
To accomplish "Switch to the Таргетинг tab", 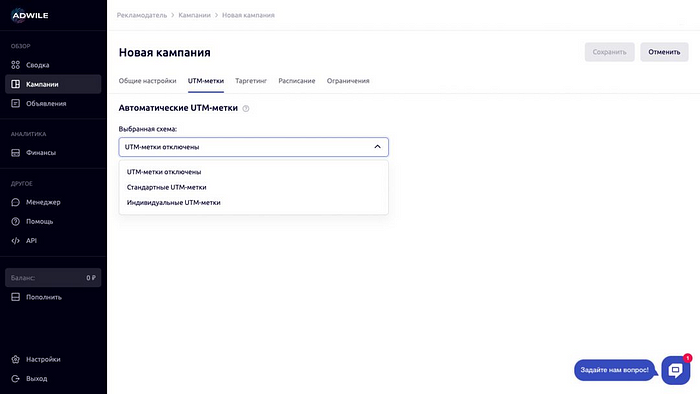I will click(x=251, y=81).
